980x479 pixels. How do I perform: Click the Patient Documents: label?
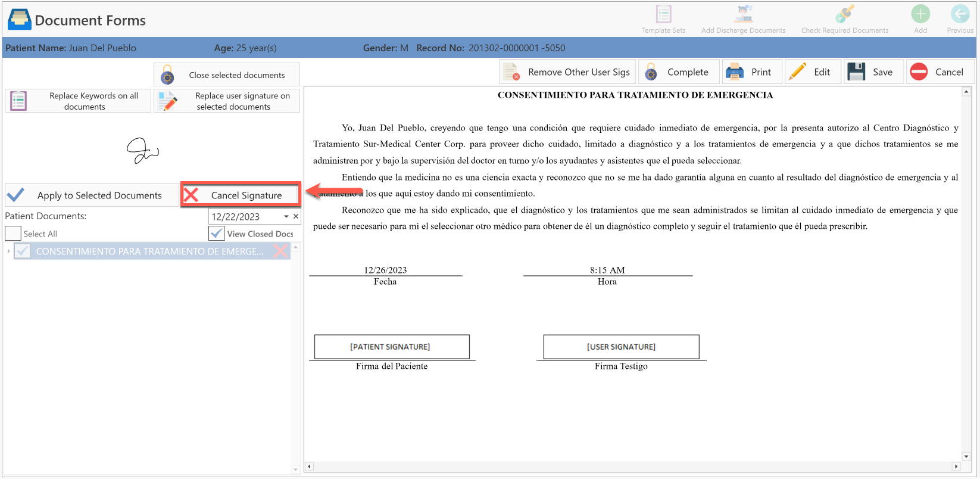tap(46, 216)
